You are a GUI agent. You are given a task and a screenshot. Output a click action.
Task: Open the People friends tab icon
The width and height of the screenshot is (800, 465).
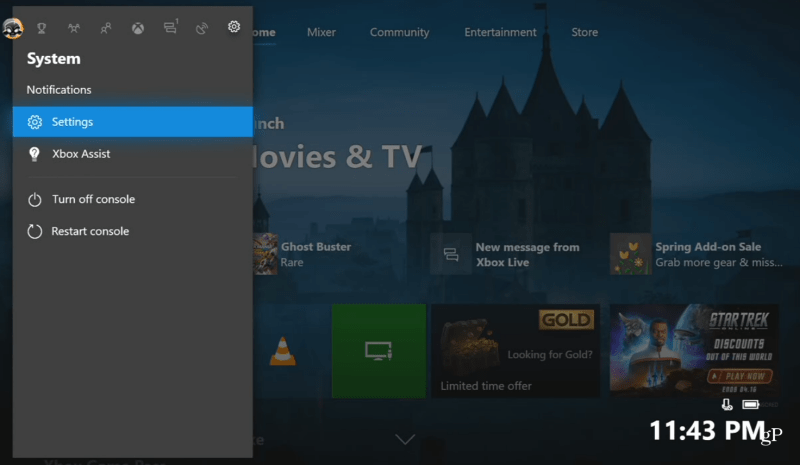click(x=106, y=28)
